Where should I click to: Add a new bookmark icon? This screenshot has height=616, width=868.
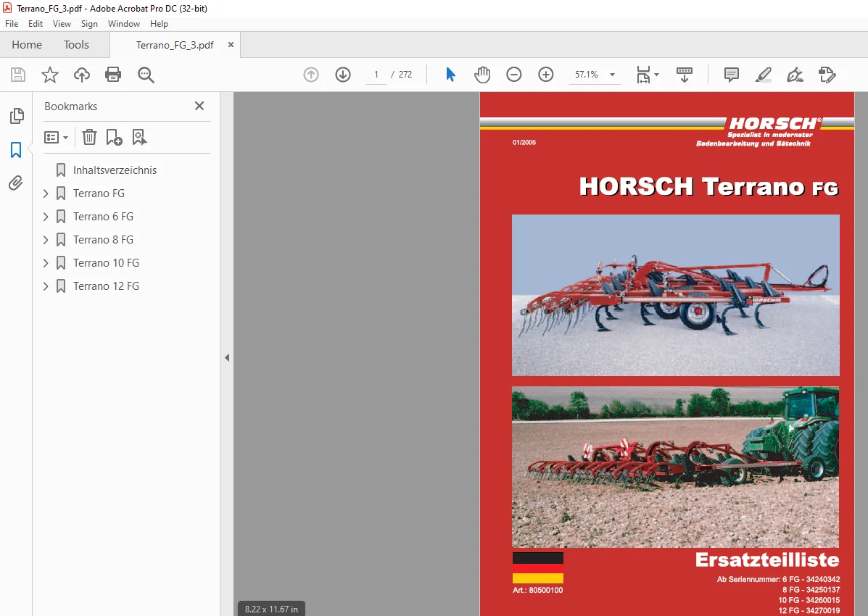pyautogui.click(x=114, y=137)
